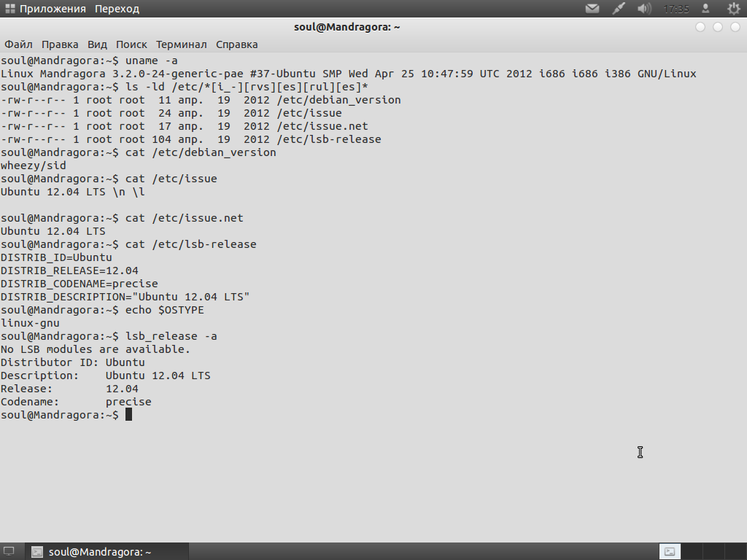Screen dimensions: 747x560
Task: Open the Поиск menu
Action: [131, 44]
